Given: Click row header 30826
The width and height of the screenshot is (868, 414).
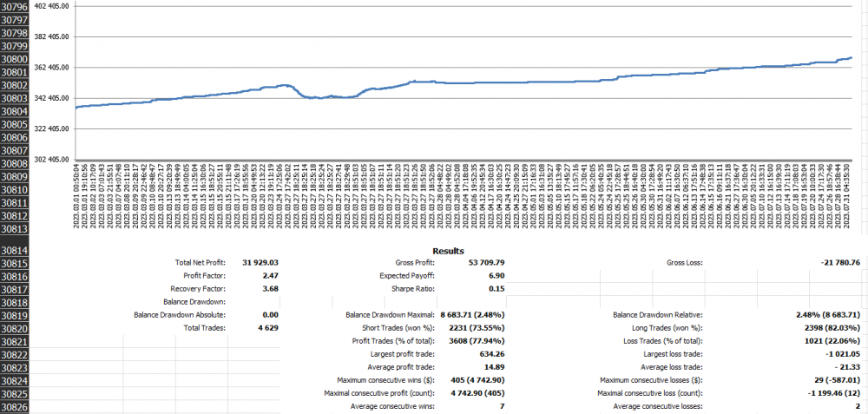Looking at the screenshot, I should [x=15, y=406].
